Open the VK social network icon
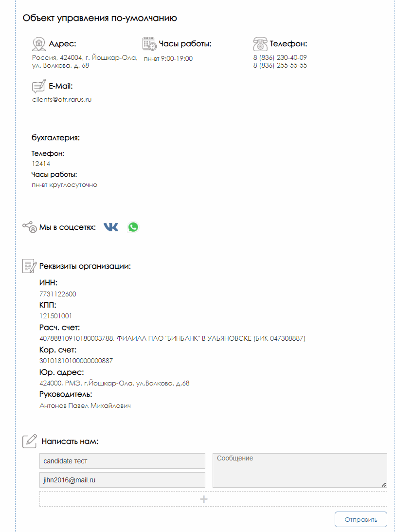This screenshot has width=396, height=532. [111, 227]
